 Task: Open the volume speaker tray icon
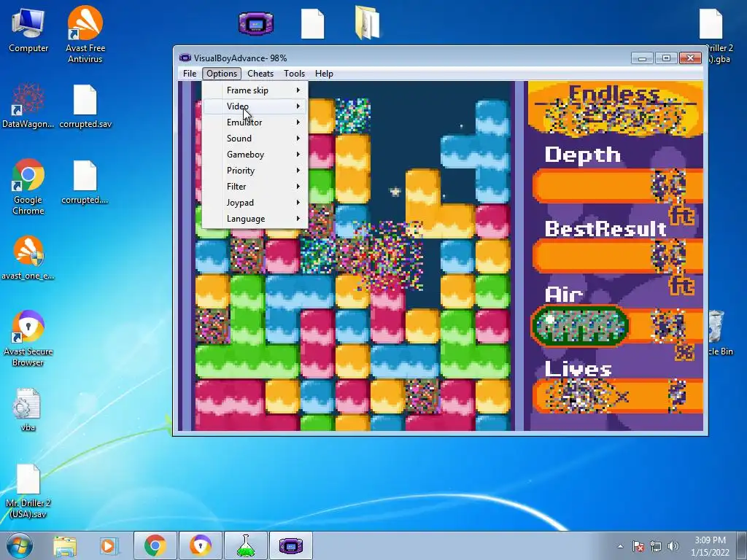(673, 546)
